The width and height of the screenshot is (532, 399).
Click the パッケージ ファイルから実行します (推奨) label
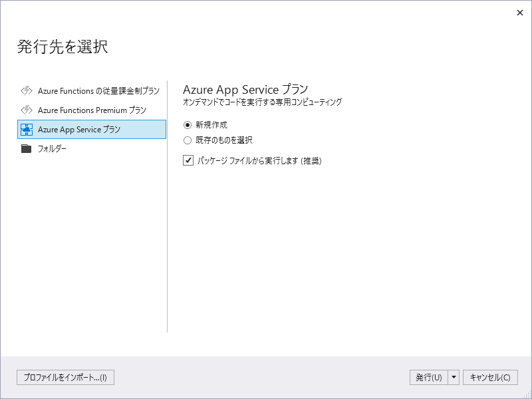259,160
